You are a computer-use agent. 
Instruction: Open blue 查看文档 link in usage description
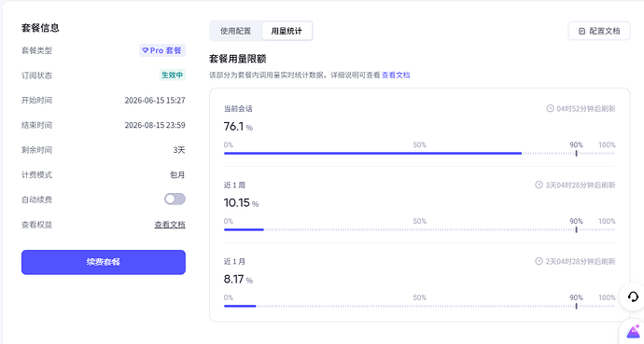[396, 75]
